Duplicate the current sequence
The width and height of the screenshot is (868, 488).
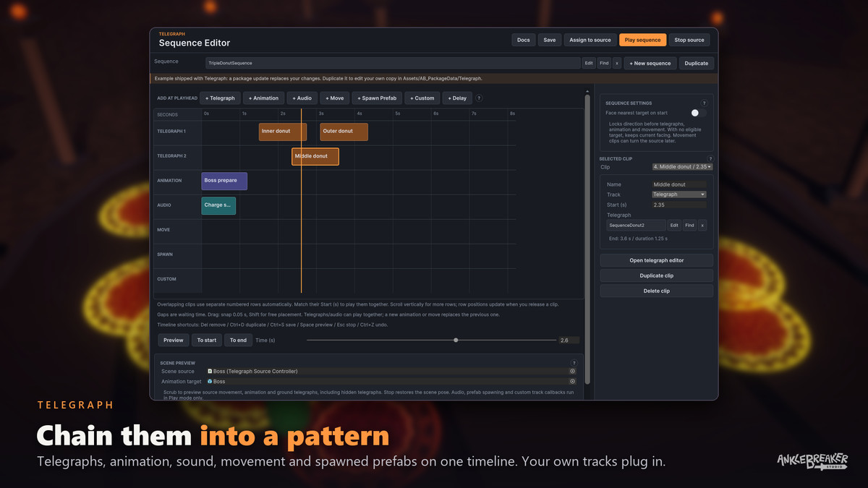(x=697, y=64)
